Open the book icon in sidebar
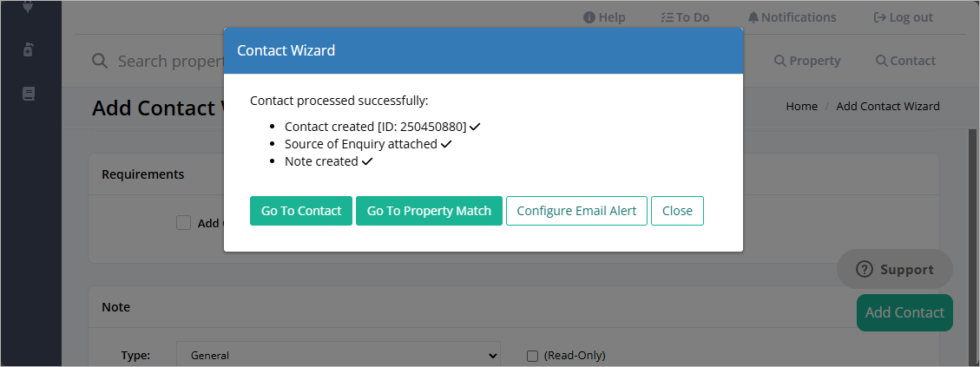980x367 pixels. (28, 94)
